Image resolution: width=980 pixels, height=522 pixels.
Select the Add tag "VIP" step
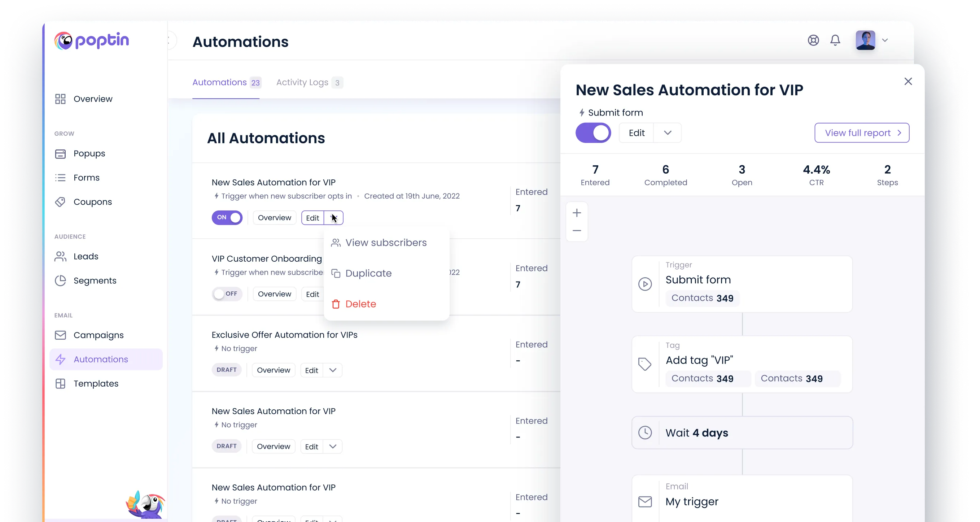742,364
